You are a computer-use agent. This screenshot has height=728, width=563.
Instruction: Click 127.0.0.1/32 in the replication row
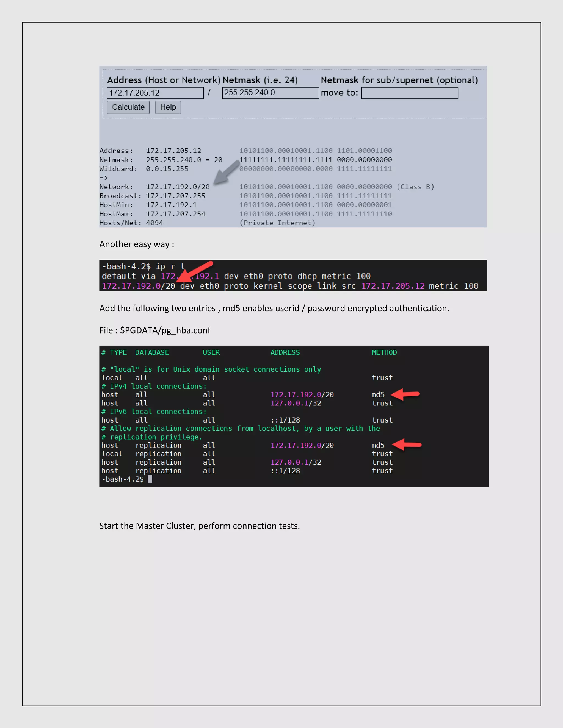[x=296, y=462]
